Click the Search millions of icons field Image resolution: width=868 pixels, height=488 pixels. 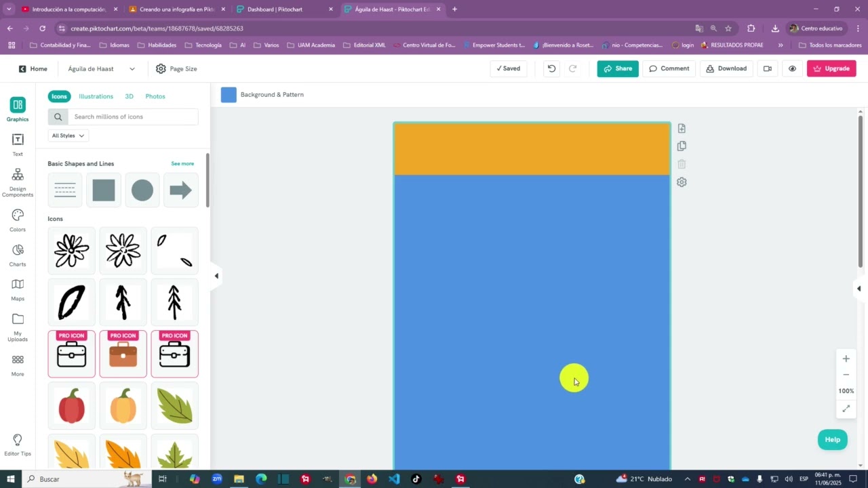[x=133, y=117]
